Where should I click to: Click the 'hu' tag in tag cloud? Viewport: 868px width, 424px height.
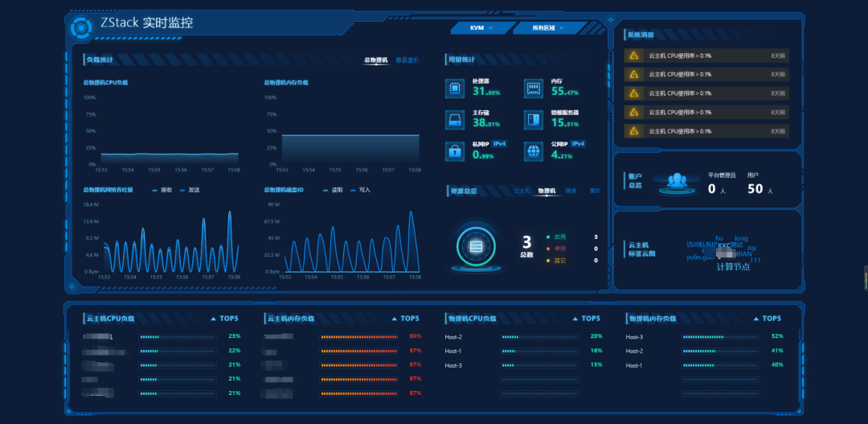tap(719, 238)
